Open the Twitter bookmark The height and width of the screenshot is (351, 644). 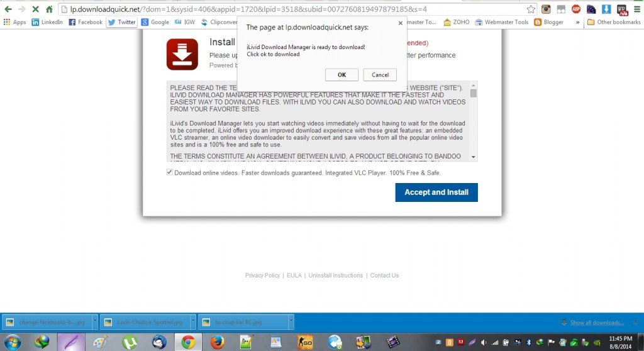(121, 22)
